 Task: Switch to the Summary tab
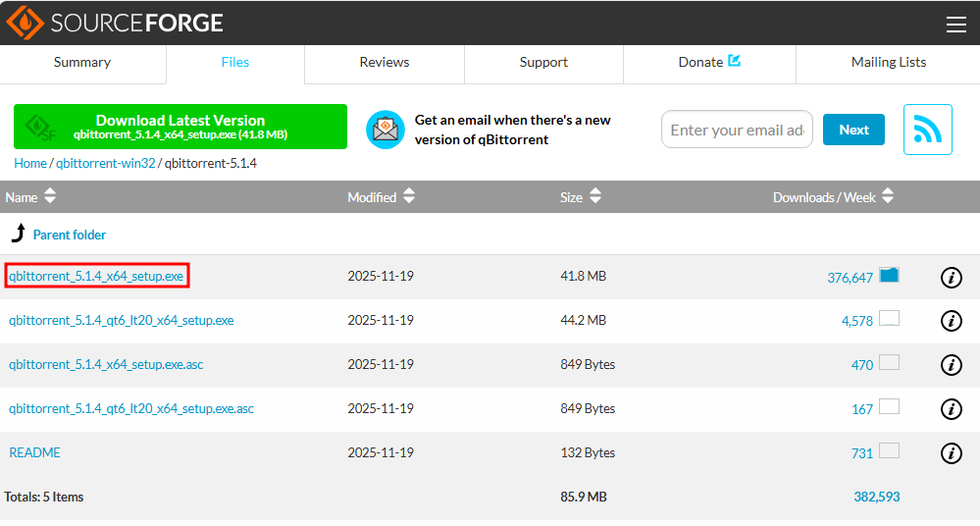coord(82,63)
